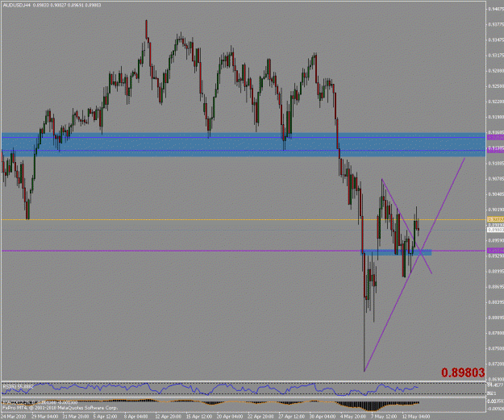Click the 12 Apr 20:00 time label
The height and width of the screenshot is (420, 504).
[x=169, y=417]
